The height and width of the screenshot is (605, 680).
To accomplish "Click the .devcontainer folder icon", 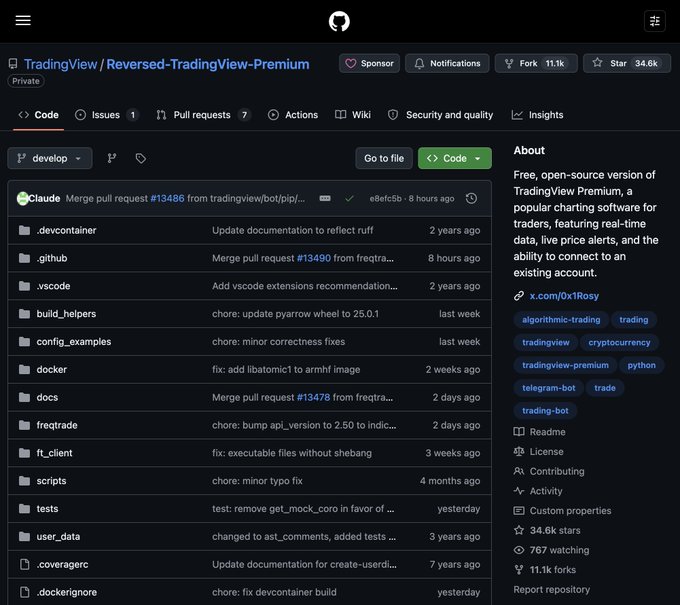I will pyautogui.click(x=25, y=230).
